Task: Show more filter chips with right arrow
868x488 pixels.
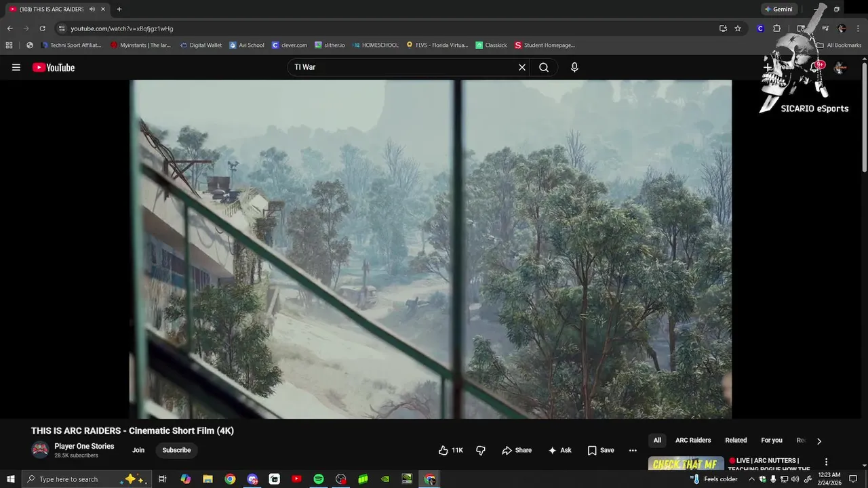Action: (818, 441)
